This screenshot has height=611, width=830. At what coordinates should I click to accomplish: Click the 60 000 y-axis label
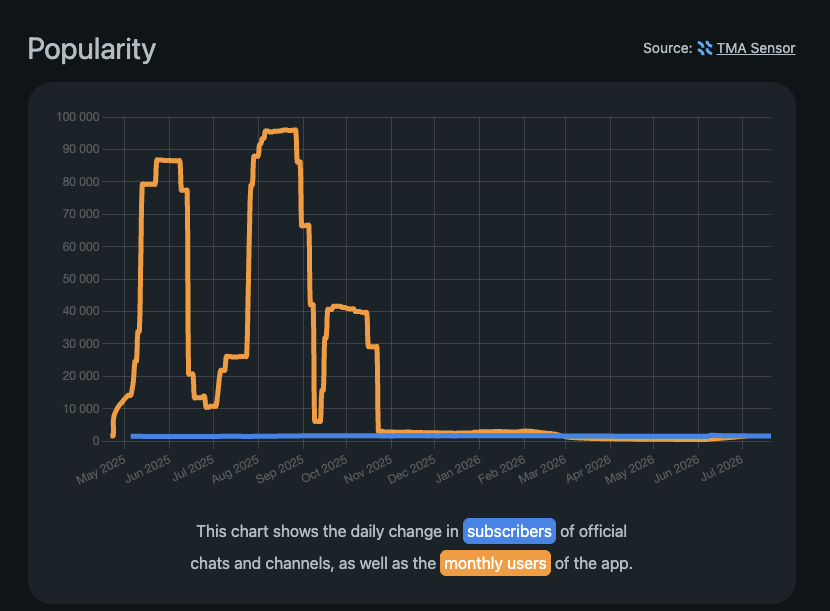tap(80, 247)
